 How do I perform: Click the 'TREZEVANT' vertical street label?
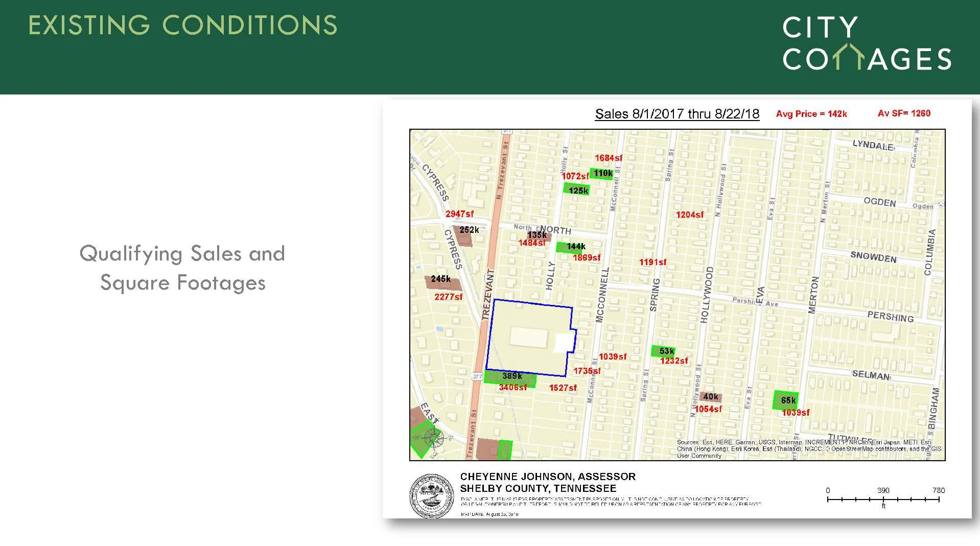coord(487,295)
